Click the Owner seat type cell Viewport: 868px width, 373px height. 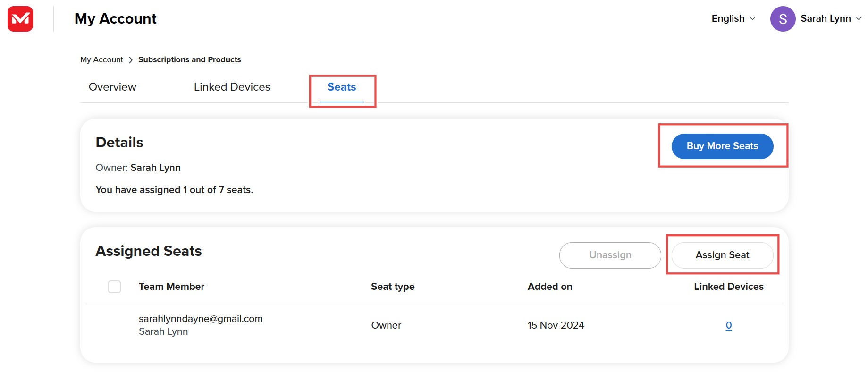coord(386,325)
